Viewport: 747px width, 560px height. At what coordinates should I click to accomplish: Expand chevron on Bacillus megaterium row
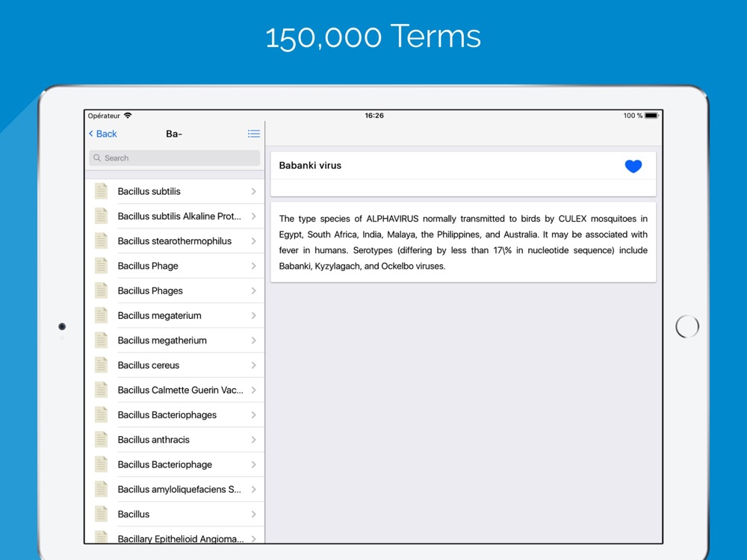pyautogui.click(x=254, y=315)
